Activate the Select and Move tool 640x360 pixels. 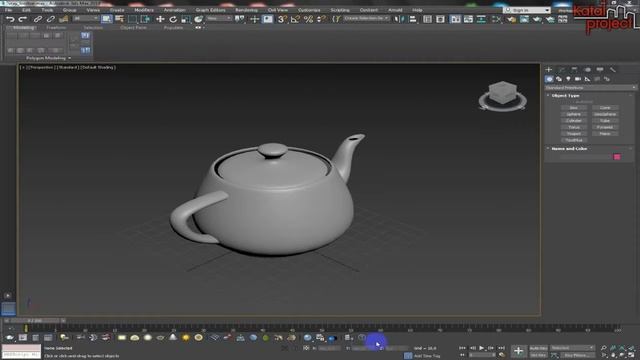tap(160, 19)
